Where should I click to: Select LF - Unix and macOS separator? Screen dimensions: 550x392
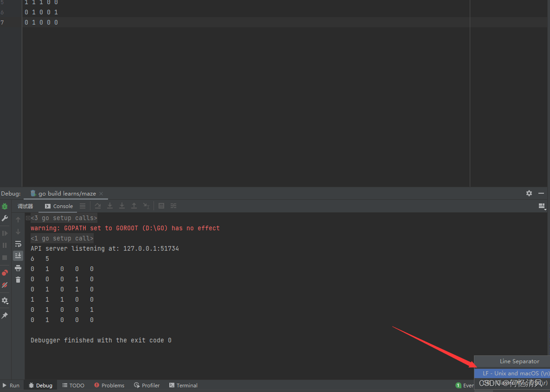[x=513, y=373]
